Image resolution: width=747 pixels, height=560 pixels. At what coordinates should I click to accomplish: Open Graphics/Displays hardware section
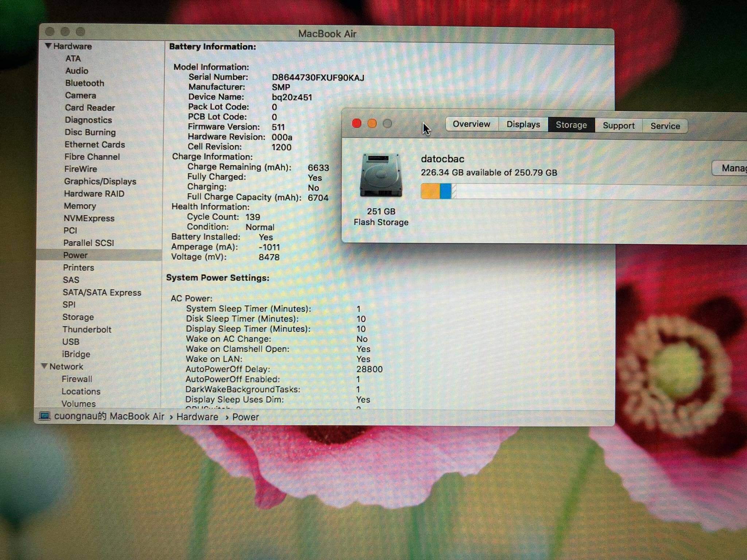[x=100, y=182]
